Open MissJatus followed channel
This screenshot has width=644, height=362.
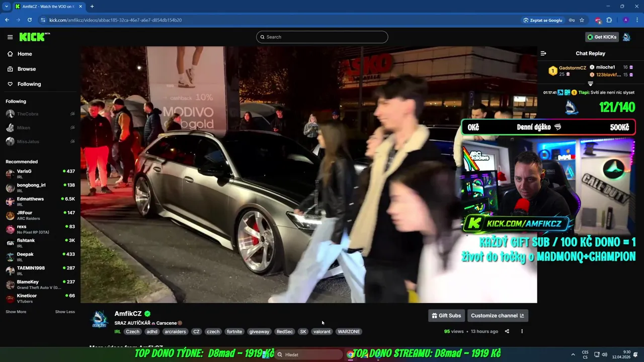click(40, 141)
